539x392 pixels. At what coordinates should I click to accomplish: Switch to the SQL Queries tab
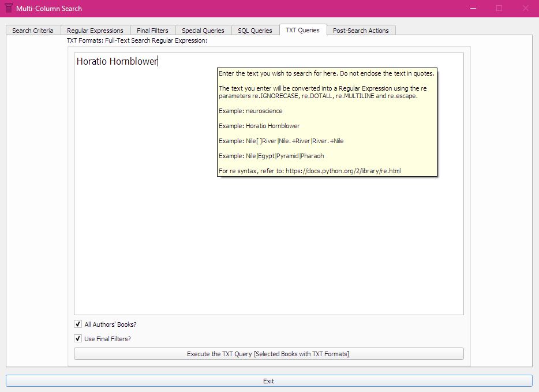pos(255,31)
